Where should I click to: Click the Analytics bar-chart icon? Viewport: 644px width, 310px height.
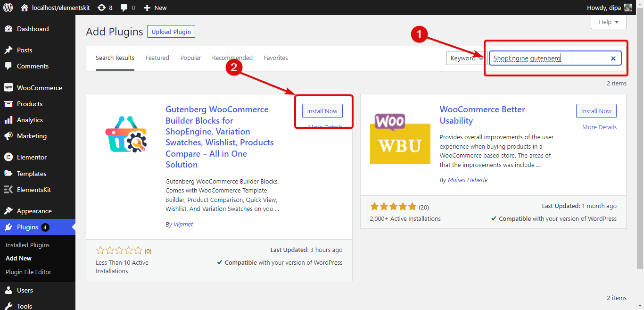9,119
